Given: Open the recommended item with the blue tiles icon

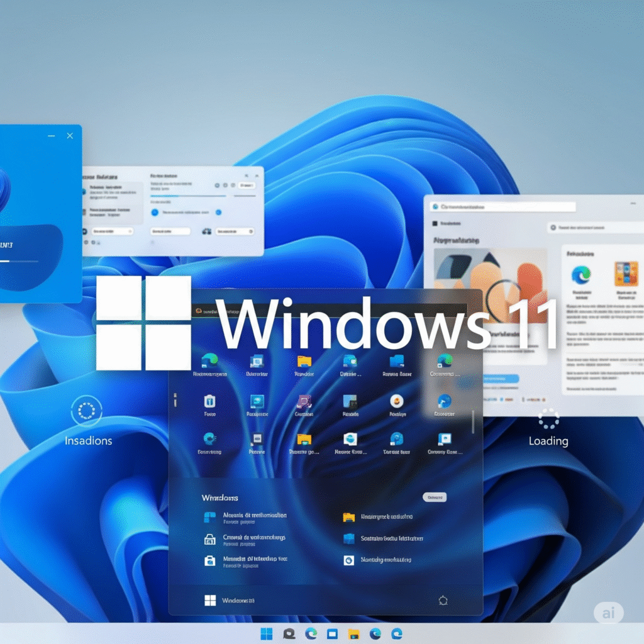Looking at the screenshot, I should 246,518.
